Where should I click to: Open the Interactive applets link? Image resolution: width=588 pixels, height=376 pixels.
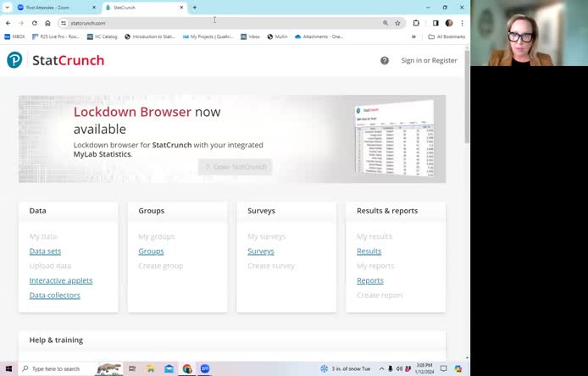pos(61,280)
